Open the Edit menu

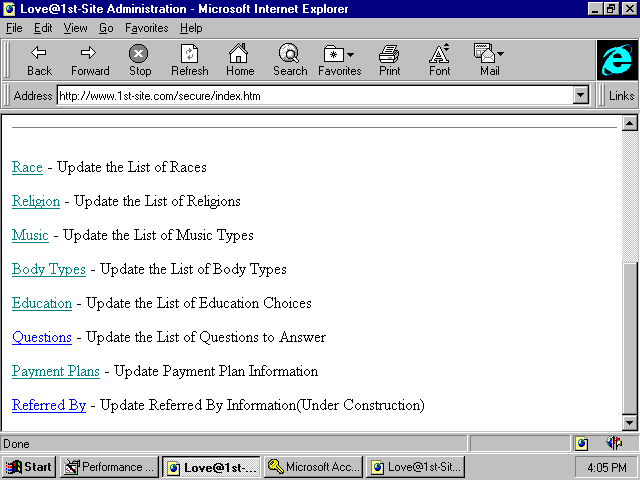(x=43, y=28)
